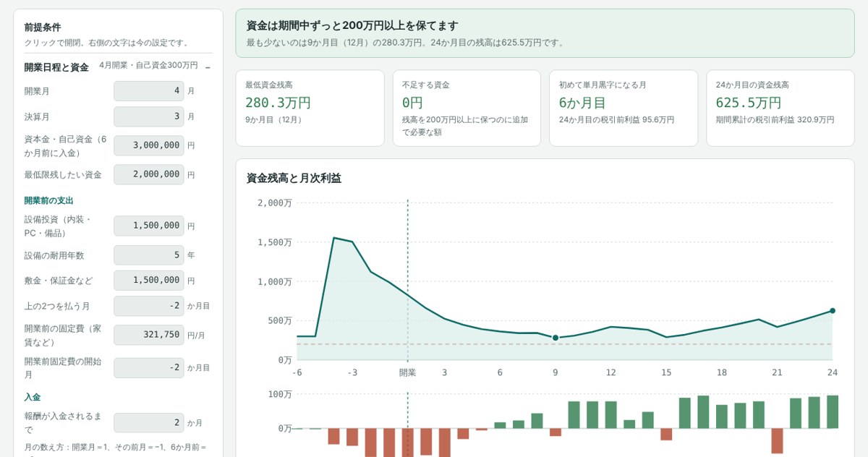Image resolution: width=868 pixels, height=457 pixels.
Task: Click the 24か月目の税引前利益 95.6万円 text
Action: coord(616,119)
